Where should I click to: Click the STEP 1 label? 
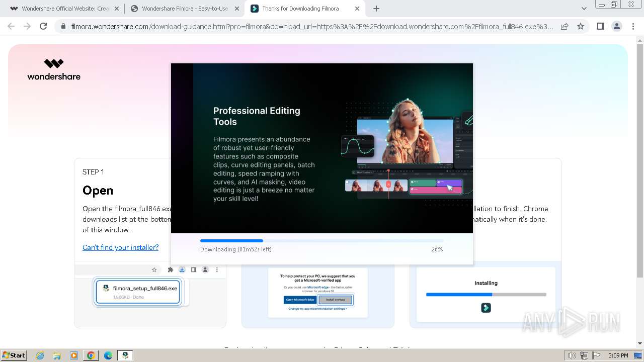coord(93,172)
